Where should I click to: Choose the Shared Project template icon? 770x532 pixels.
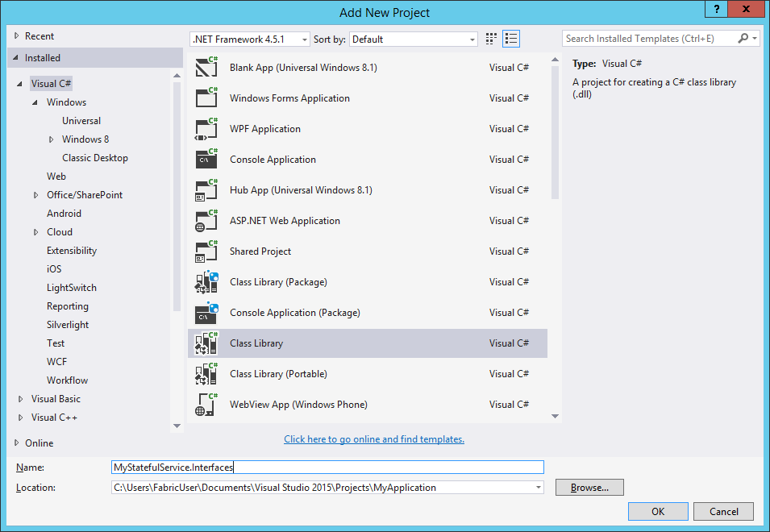205,251
